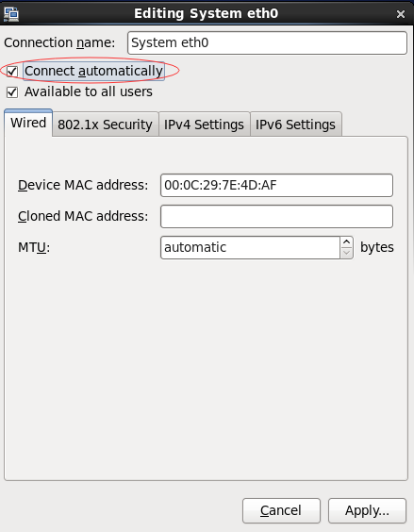Image resolution: width=414 pixels, height=532 pixels.
Task: Uncheck the Connect automatically checkbox
Action: pos(12,72)
